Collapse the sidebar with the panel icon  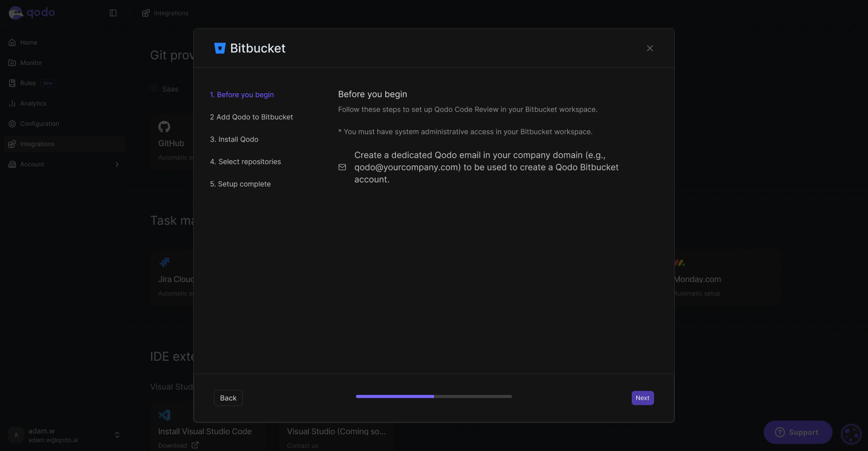tap(113, 13)
